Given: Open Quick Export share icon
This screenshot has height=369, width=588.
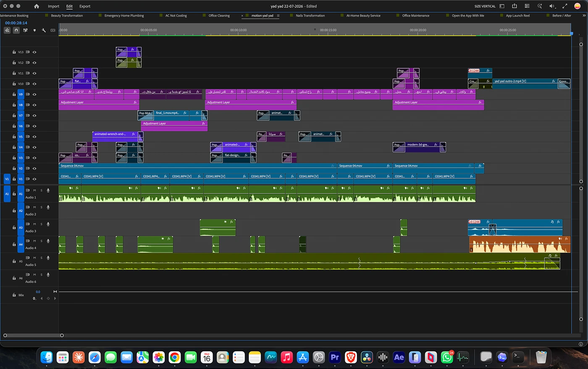Looking at the screenshot, I should click(x=514, y=6).
